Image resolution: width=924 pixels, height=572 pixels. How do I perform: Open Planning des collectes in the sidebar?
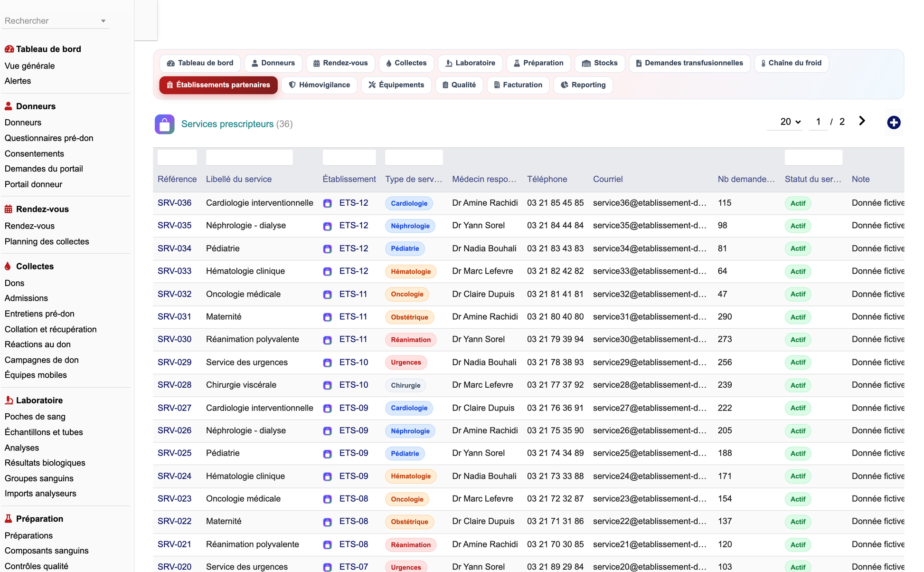point(47,241)
